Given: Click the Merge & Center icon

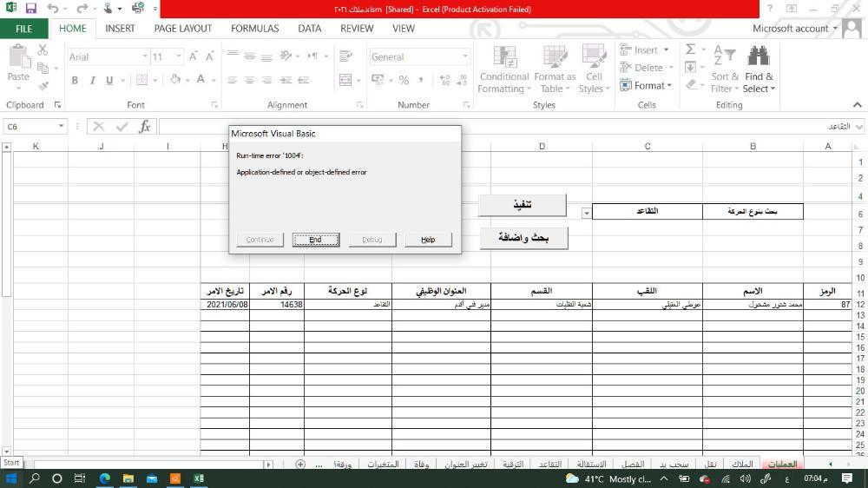Looking at the screenshot, I should (x=345, y=80).
